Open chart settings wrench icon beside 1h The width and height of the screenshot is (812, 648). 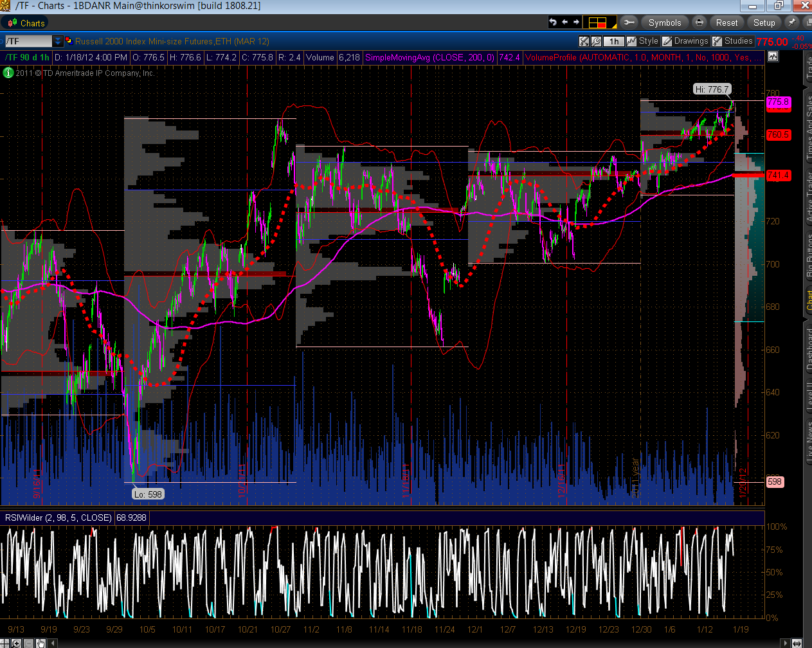[596, 41]
